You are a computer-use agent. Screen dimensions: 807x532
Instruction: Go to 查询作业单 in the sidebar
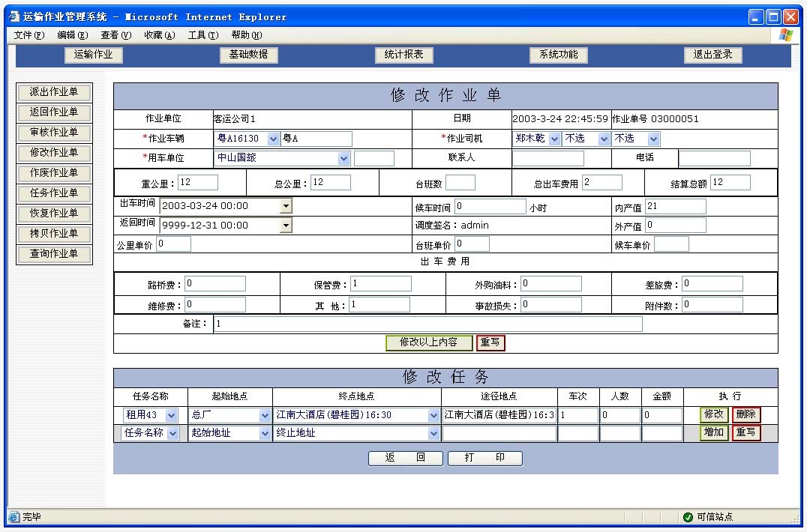click(x=54, y=254)
